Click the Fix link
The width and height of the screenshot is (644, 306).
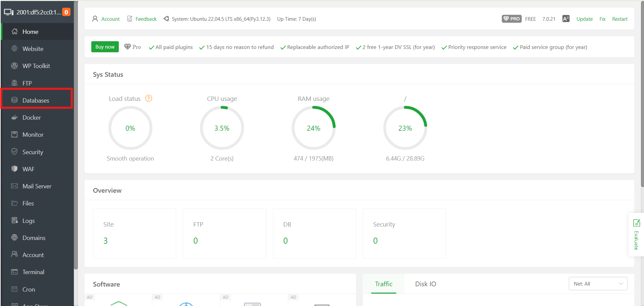(x=602, y=19)
